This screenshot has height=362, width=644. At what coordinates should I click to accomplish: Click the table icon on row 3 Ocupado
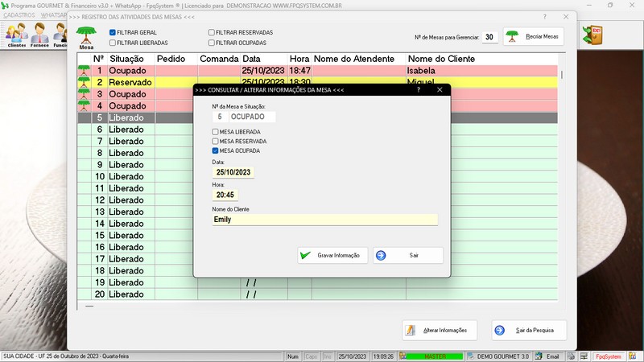[84, 94]
